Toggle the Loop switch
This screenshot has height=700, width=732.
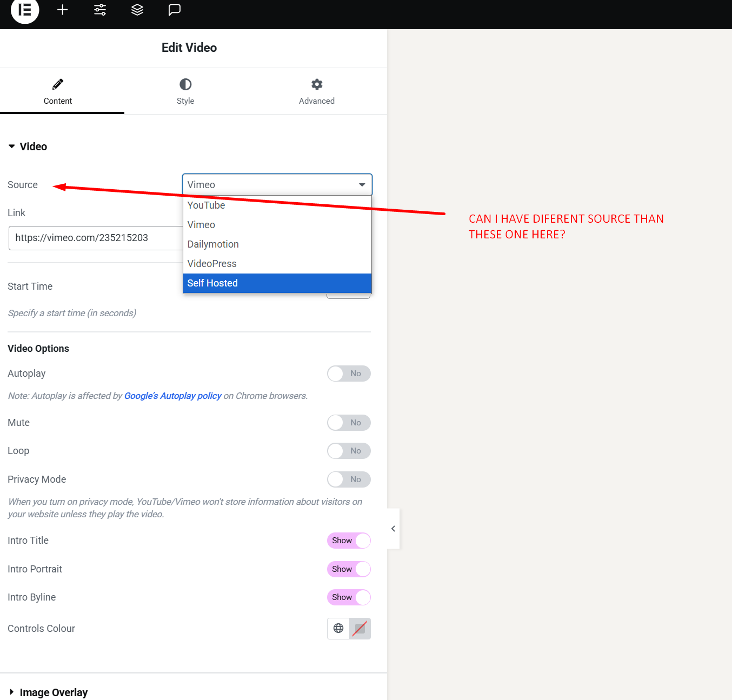[x=349, y=451]
